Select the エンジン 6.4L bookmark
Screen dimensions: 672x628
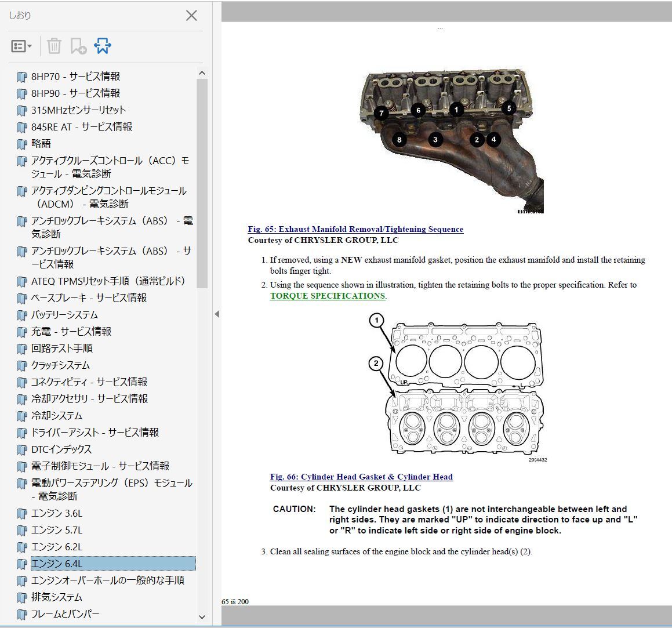57,564
